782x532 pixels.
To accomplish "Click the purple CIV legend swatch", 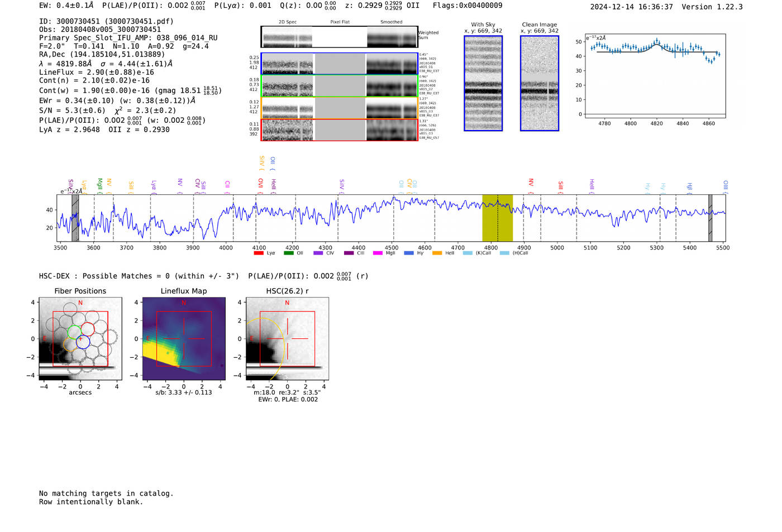I will (x=318, y=253).
